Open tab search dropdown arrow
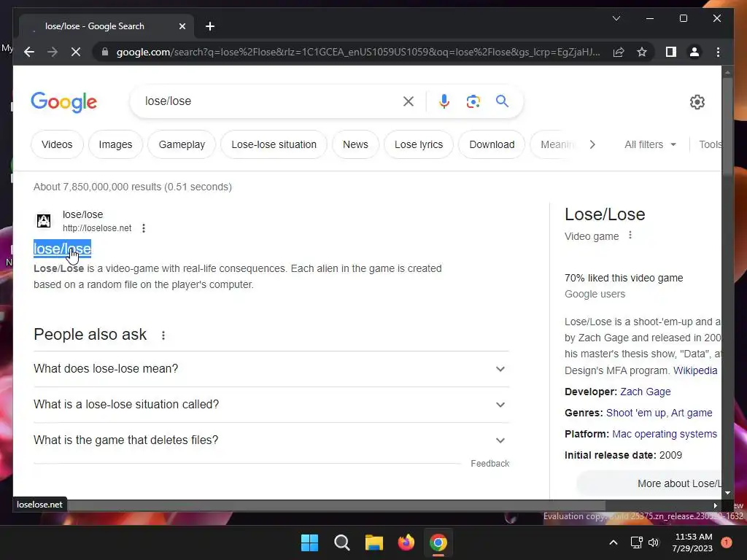Viewport: 747px width, 560px height. click(x=616, y=18)
